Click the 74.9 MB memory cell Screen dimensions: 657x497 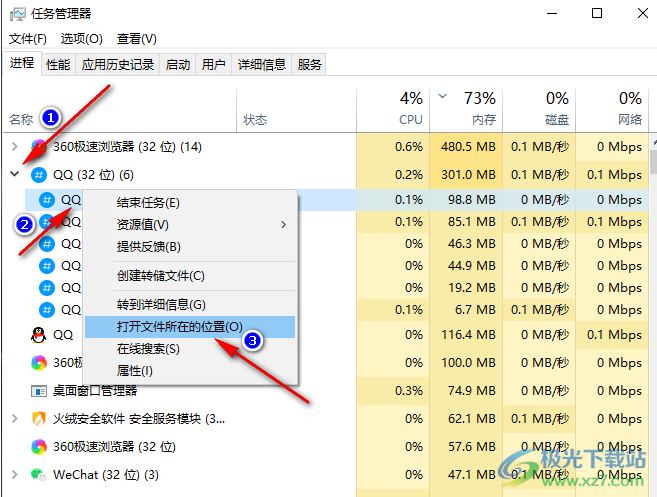click(466, 391)
